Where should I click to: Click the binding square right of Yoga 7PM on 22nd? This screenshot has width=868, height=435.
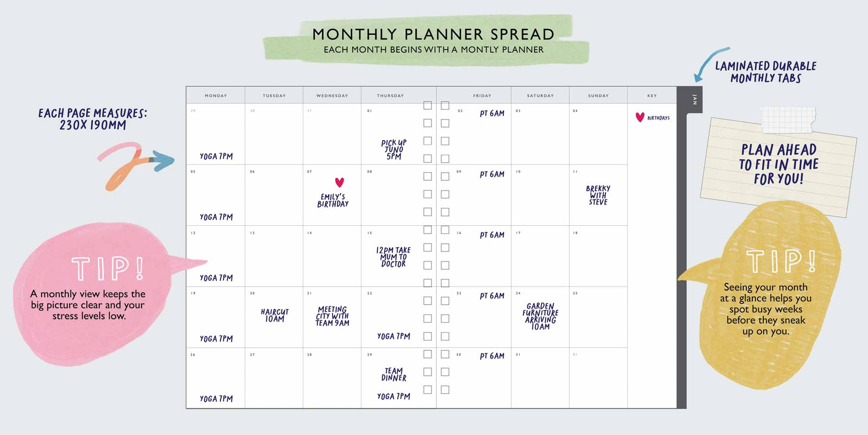pyautogui.click(x=427, y=336)
